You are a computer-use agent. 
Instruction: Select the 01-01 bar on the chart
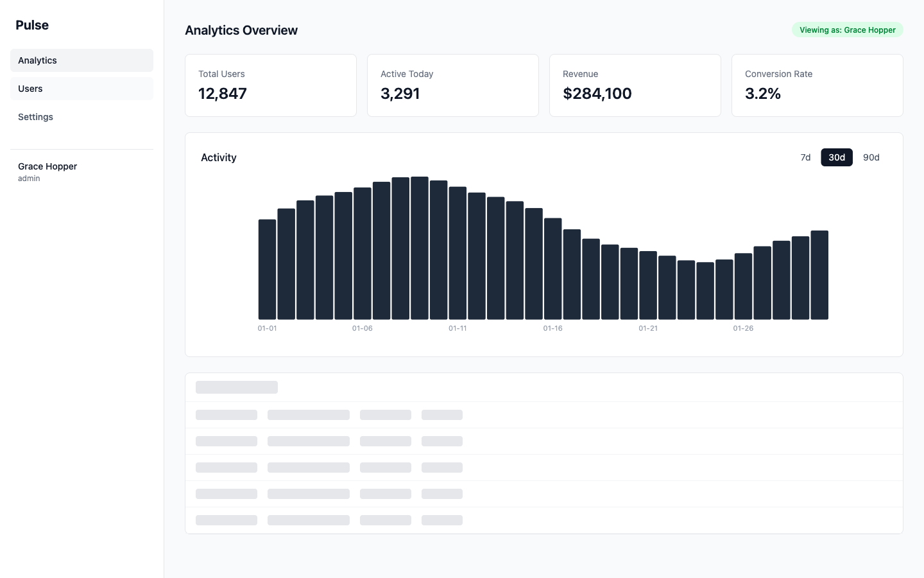click(x=267, y=270)
